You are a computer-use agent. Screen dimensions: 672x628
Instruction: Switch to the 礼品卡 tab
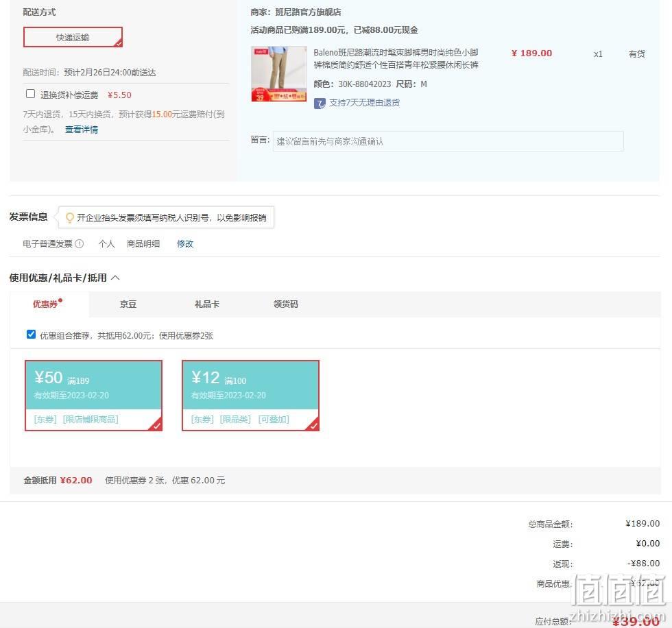pos(207,304)
